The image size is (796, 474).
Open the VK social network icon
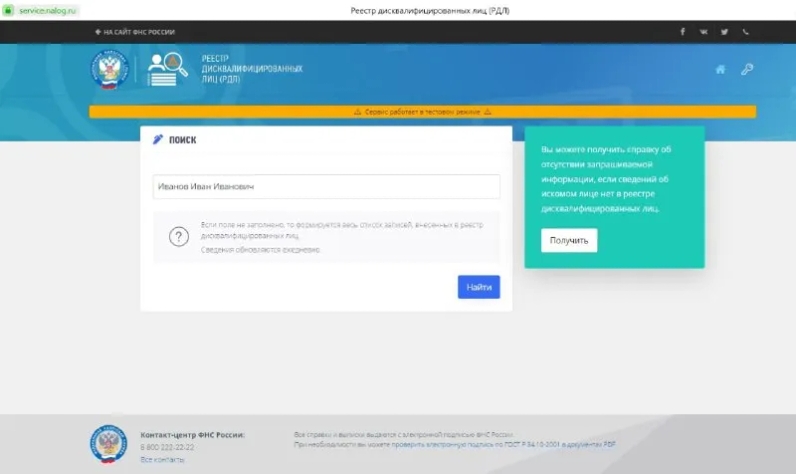point(704,32)
